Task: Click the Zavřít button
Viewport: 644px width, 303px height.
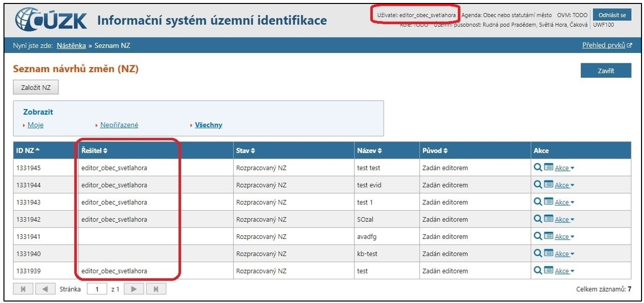Action: [605, 71]
